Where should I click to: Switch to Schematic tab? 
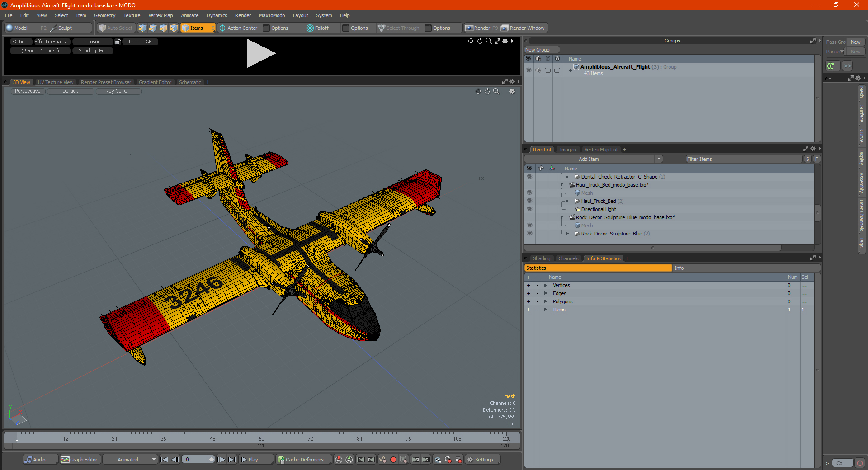pos(190,82)
